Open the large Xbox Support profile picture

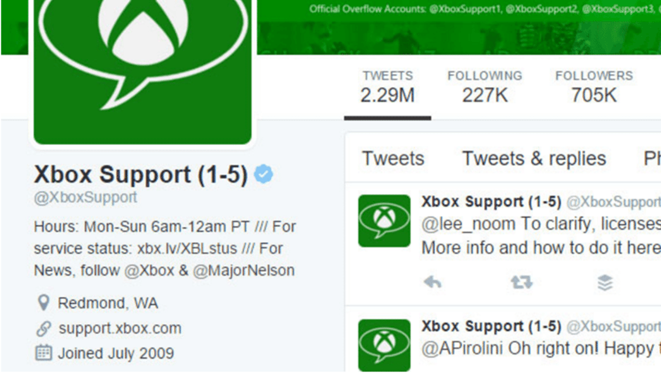click(x=142, y=70)
